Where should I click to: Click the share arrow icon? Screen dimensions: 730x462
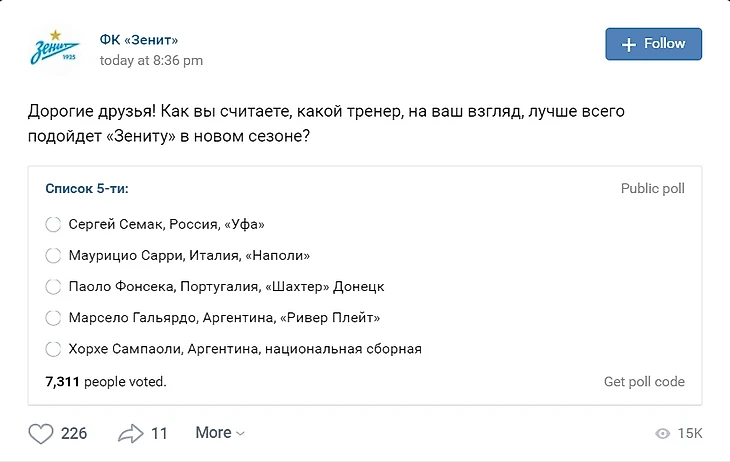pos(131,433)
